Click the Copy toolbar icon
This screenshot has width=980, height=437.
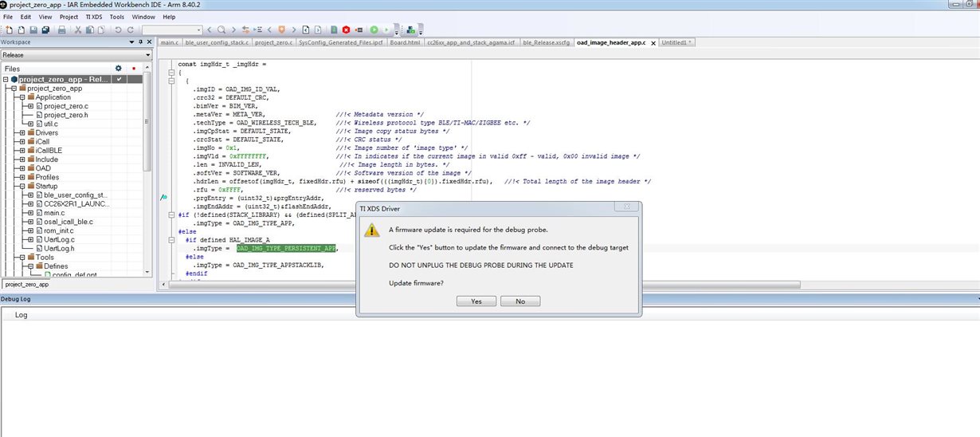(x=90, y=30)
